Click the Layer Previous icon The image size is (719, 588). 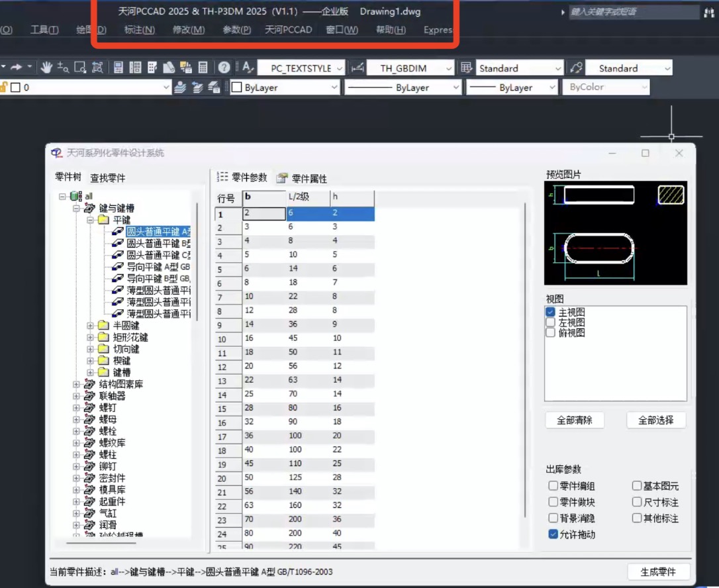click(197, 87)
